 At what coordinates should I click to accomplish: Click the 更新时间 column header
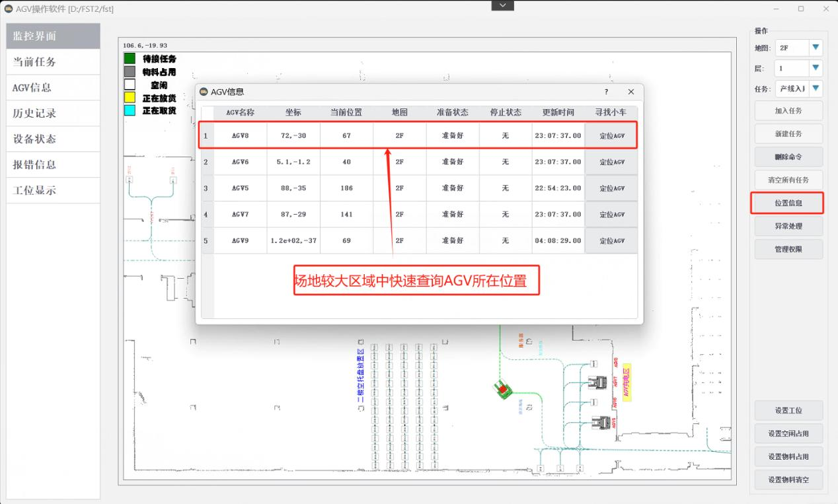click(558, 112)
